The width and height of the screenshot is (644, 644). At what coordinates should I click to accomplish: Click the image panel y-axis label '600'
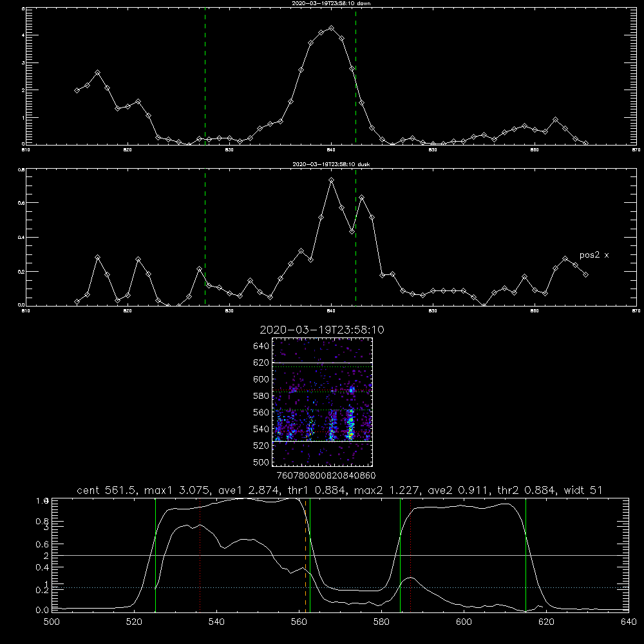[261, 379]
